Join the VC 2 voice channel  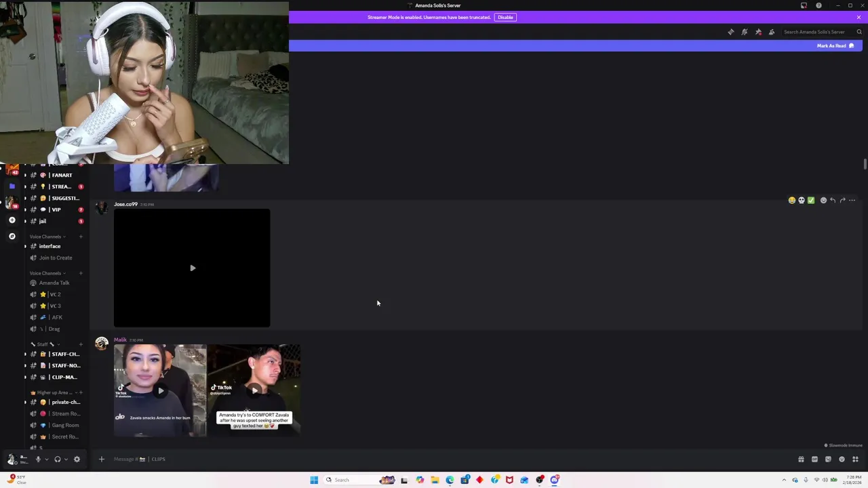click(x=54, y=294)
